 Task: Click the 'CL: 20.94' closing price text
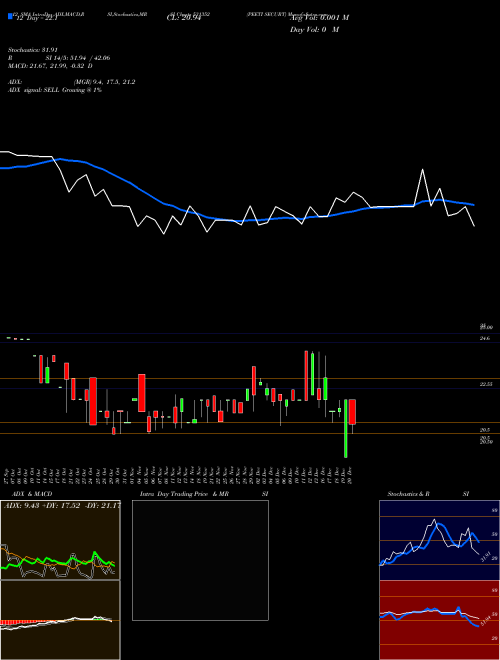(x=184, y=17)
